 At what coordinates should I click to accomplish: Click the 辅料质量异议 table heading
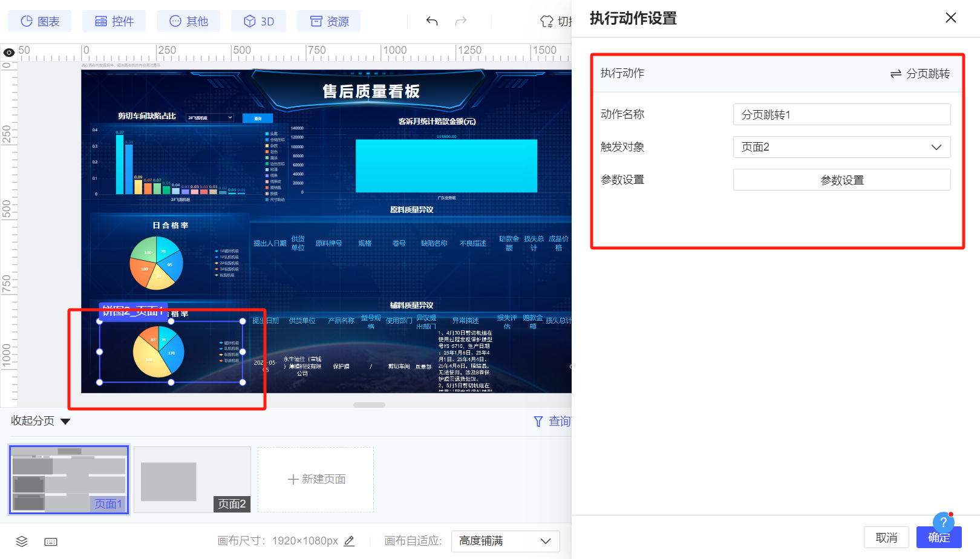point(411,306)
